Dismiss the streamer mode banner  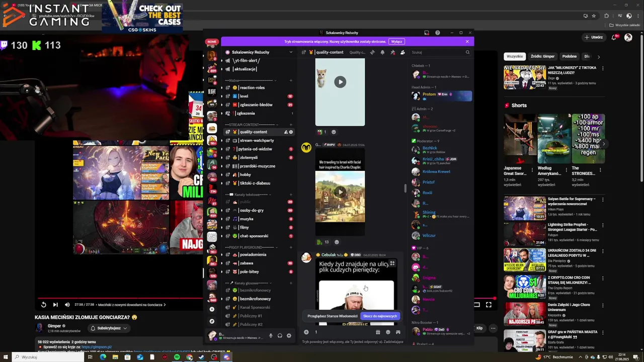[467, 41]
